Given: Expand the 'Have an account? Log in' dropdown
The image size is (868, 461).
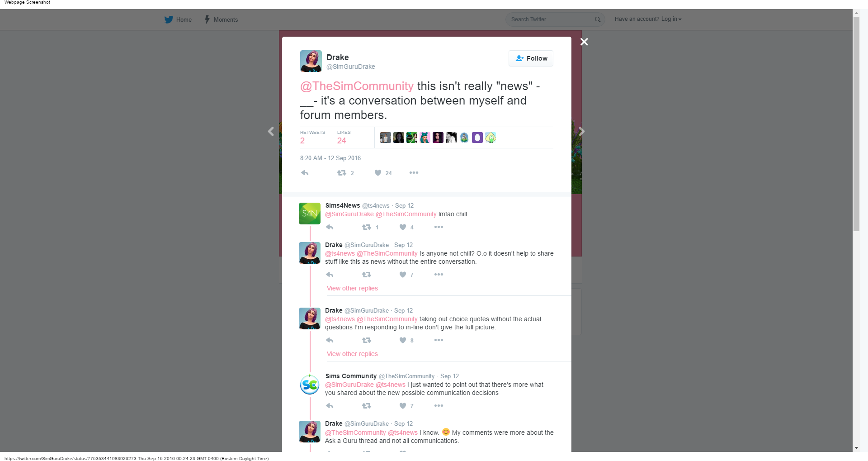Looking at the screenshot, I should click(648, 19).
